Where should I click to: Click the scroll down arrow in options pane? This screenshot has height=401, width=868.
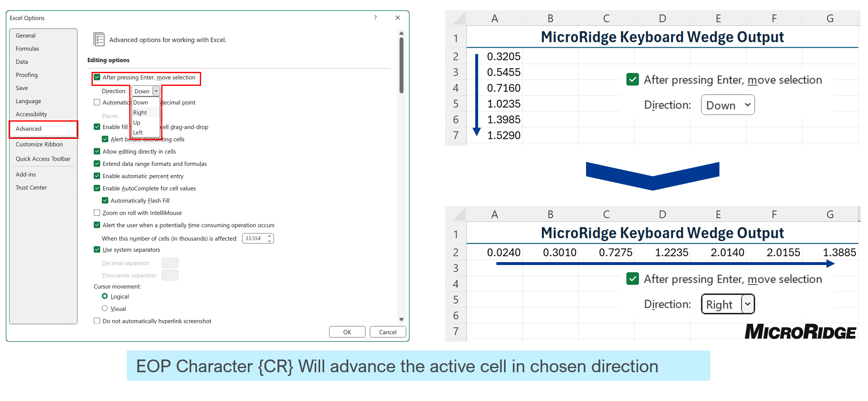tap(401, 319)
